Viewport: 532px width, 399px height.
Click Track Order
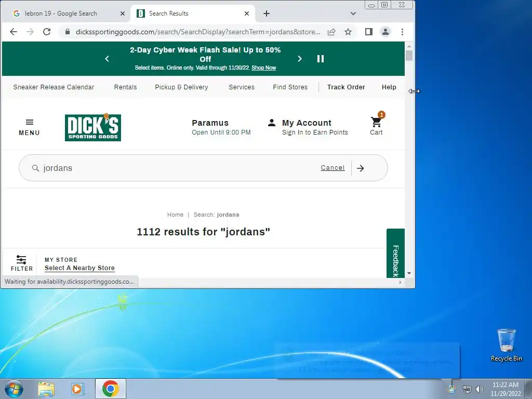click(346, 87)
